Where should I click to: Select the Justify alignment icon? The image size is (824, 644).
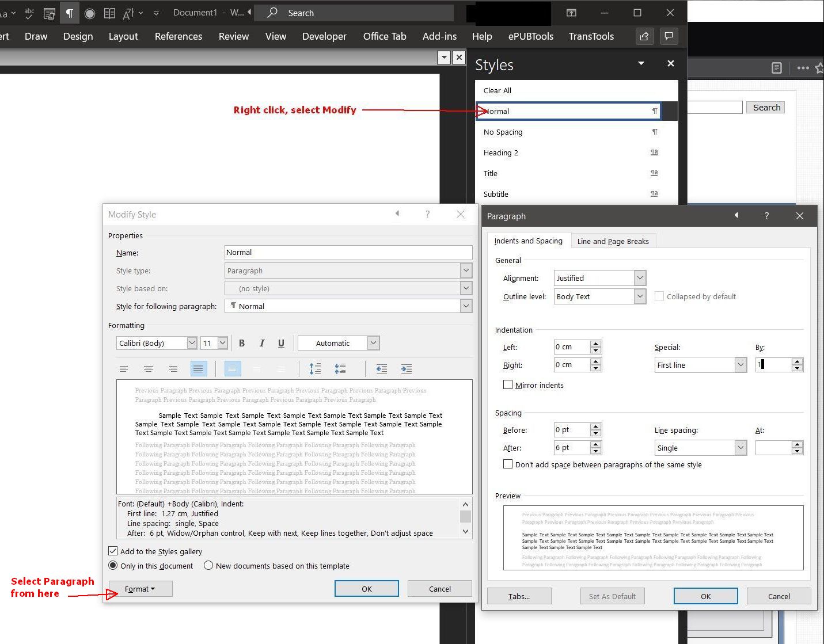(x=198, y=369)
